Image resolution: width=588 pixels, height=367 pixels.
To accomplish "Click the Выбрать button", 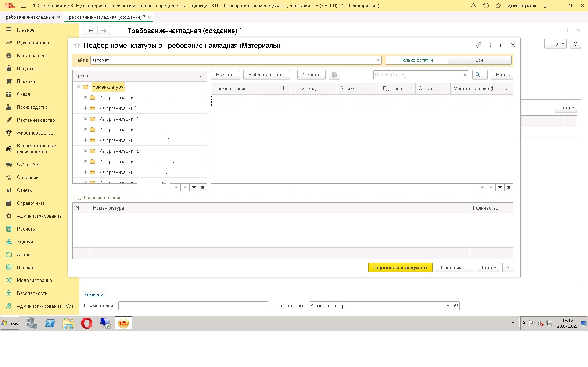I will click(225, 75).
